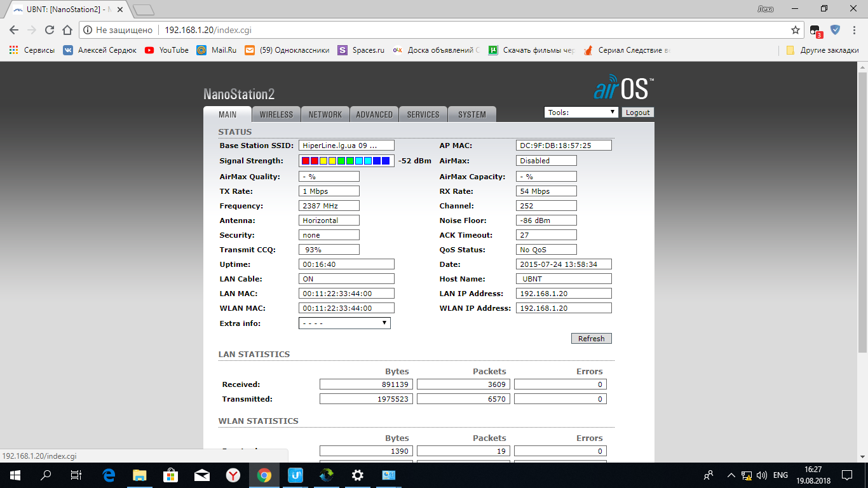Go to the browser home page icon

click(67, 30)
